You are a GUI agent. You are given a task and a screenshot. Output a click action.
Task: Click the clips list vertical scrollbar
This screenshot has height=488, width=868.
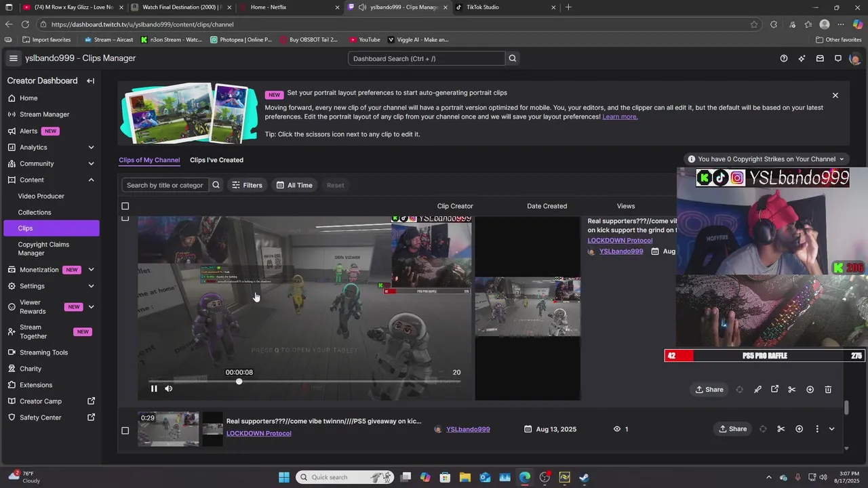[846, 408]
